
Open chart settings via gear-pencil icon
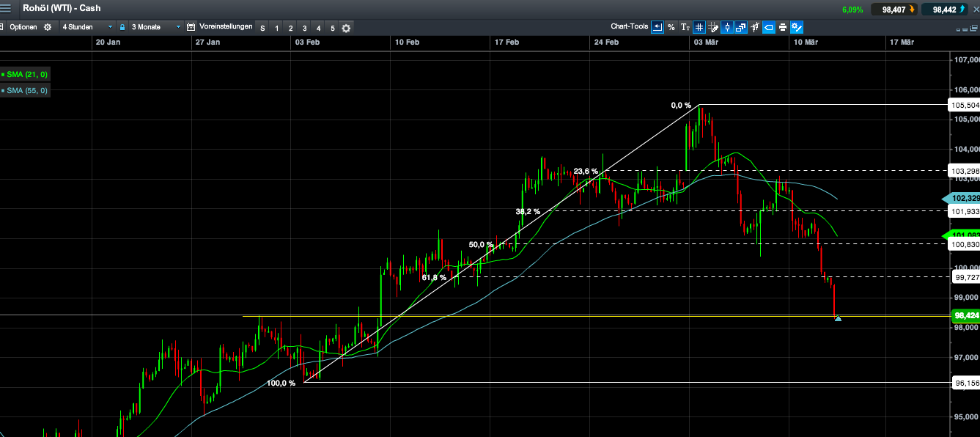click(x=796, y=27)
